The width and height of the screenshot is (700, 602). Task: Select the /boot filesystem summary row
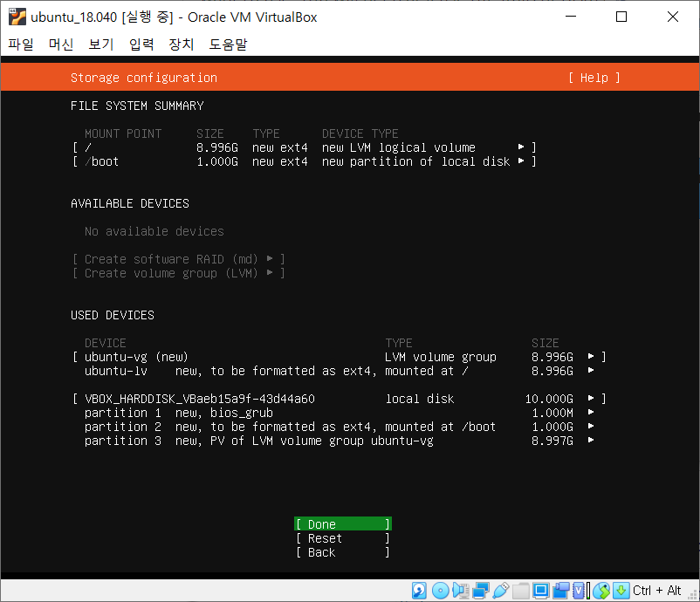tap(305, 161)
